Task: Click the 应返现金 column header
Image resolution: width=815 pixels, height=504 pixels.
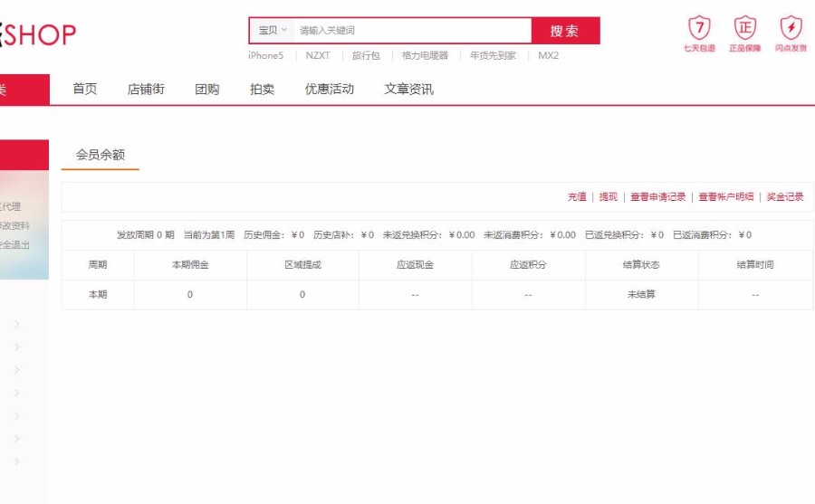Action: coord(415,265)
